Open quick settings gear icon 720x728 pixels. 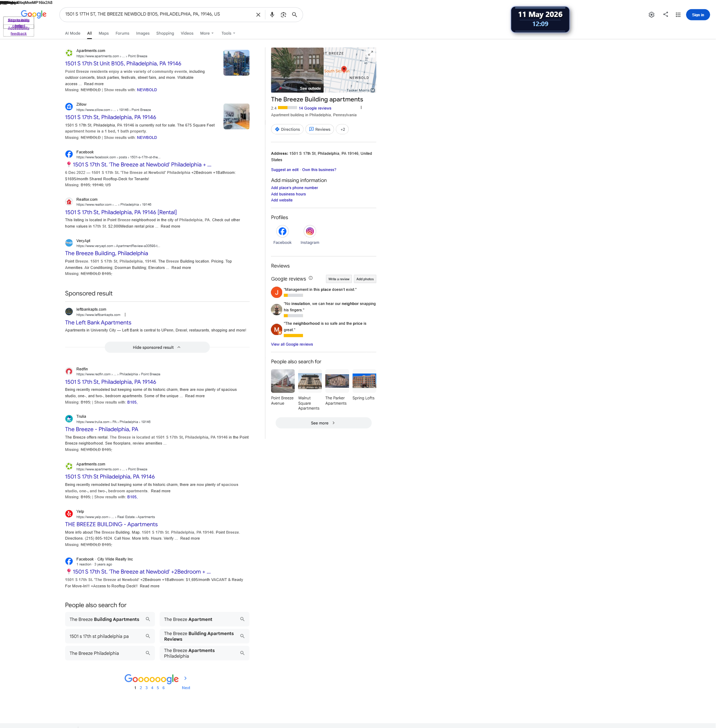651,15
